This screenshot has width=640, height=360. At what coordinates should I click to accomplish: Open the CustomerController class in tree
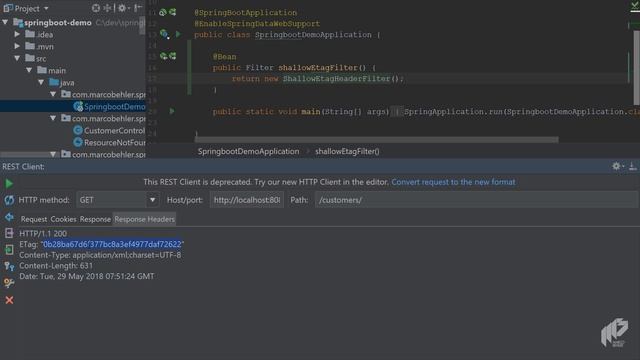109,131
